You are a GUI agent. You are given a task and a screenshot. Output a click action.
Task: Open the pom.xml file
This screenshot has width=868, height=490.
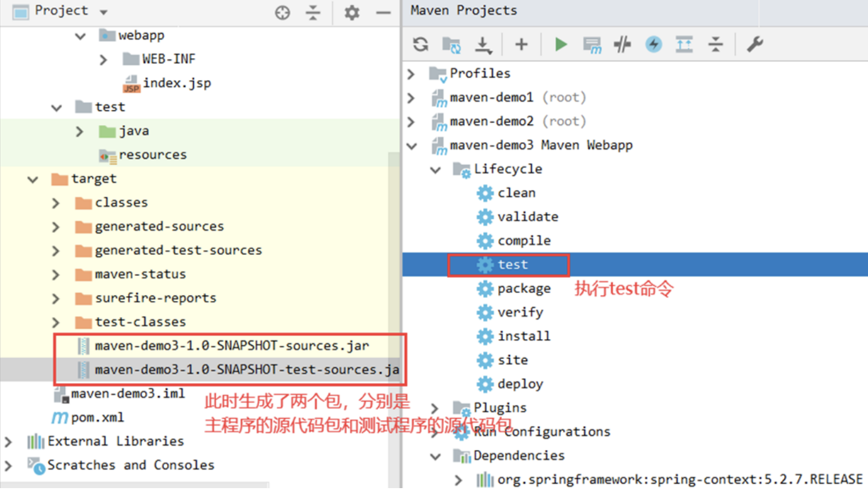coord(97,417)
